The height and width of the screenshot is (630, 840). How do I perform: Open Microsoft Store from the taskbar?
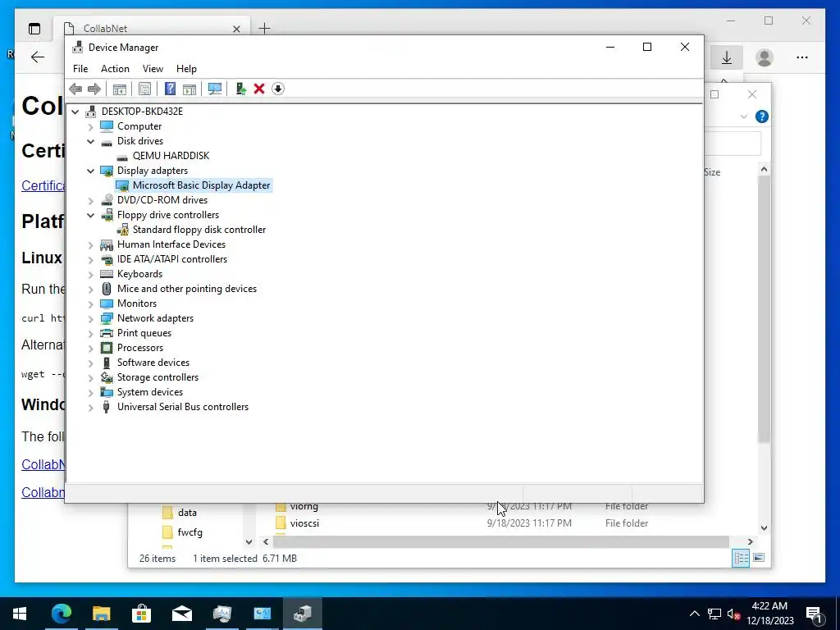[x=141, y=614]
